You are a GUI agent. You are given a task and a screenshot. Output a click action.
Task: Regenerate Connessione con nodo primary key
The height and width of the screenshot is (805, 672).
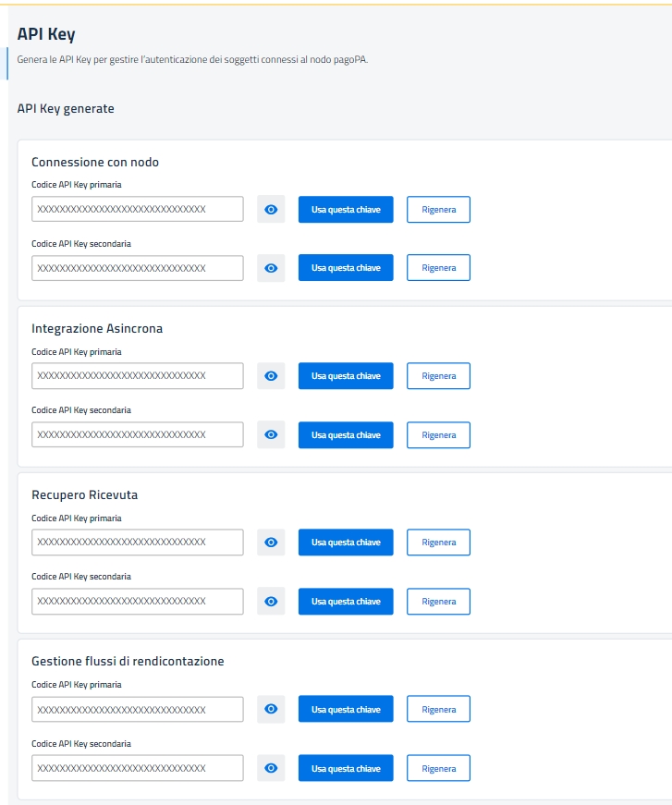click(x=438, y=210)
